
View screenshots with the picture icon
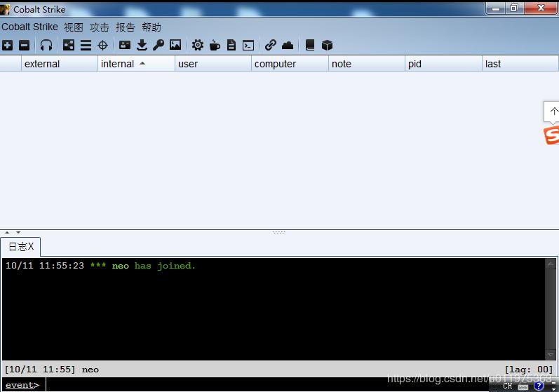175,45
